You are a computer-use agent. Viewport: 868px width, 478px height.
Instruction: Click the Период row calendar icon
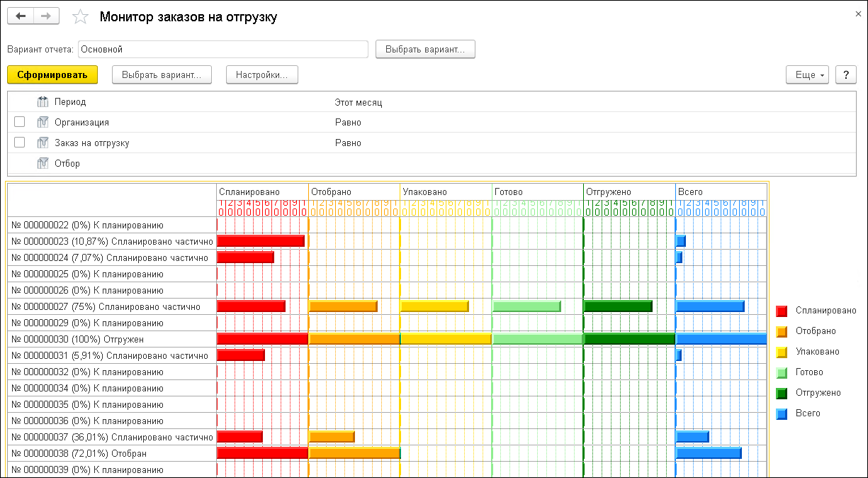(x=43, y=102)
